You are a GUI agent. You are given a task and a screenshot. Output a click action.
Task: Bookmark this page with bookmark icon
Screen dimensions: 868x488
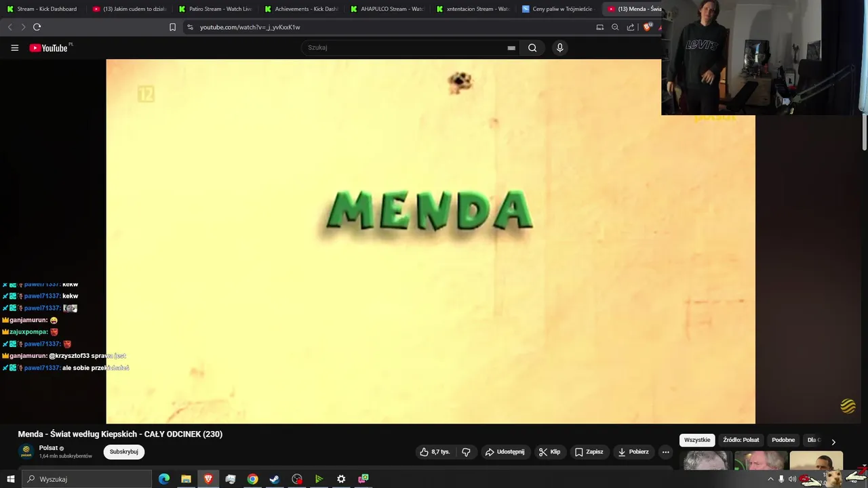pos(172,27)
